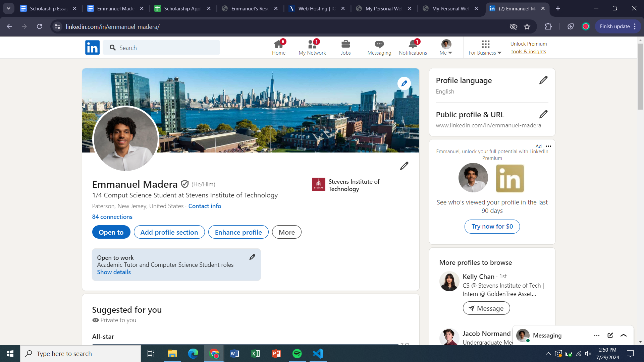
Task: Open Task View on the taskbar
Action: pyautogui.click(x=151, y=354)
